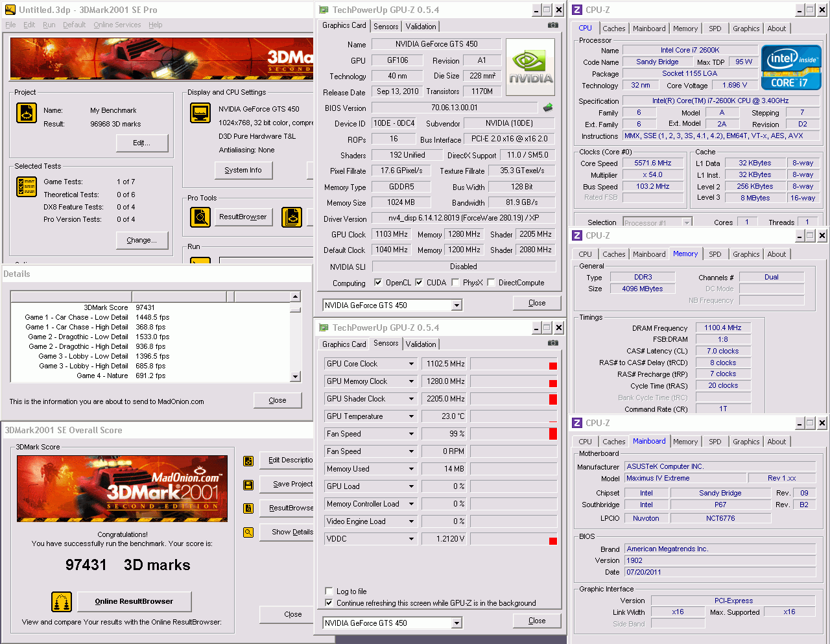Open Fan Speed dropdown reading 99 %
Screen dimensions: 830x644
pyautogui.click(x=411, y=434)
